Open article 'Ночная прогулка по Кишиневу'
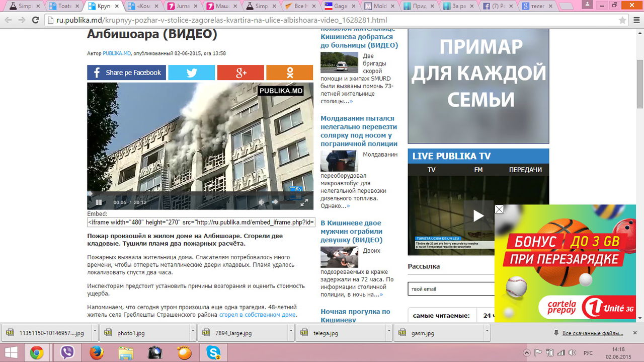 click(x=355, y=315)
